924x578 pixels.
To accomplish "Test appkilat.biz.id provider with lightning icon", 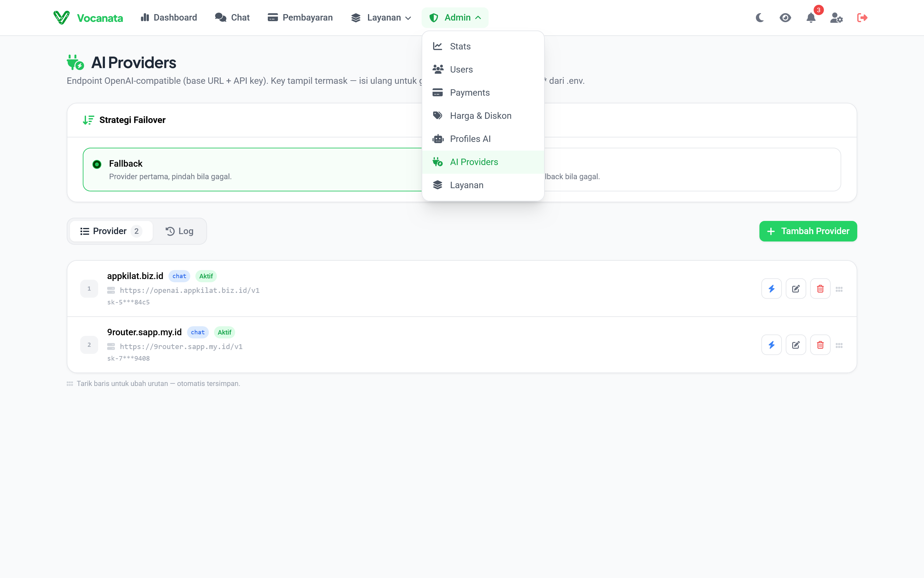I will coord(772,289).
